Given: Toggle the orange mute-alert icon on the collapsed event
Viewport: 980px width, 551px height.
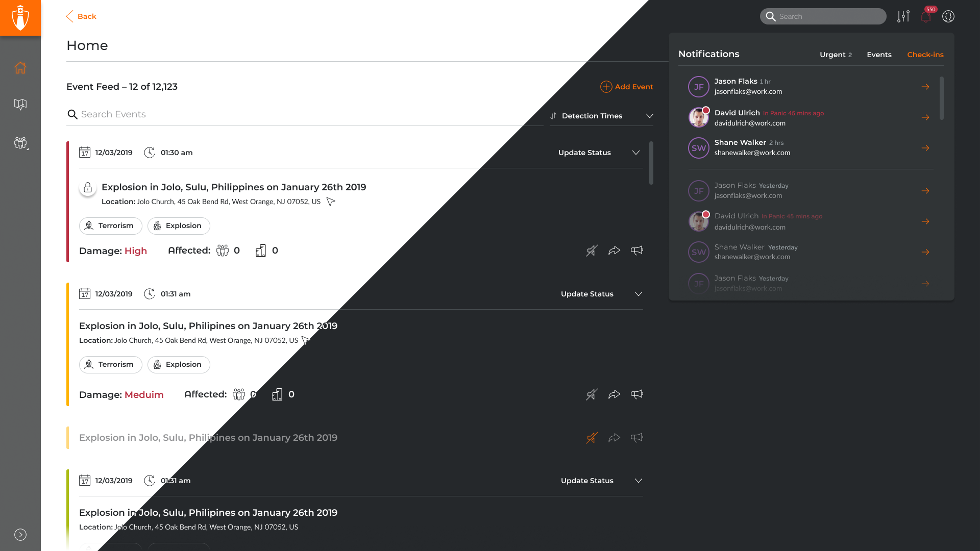Looking at the screenshot, I should click(x=592, y=438).
